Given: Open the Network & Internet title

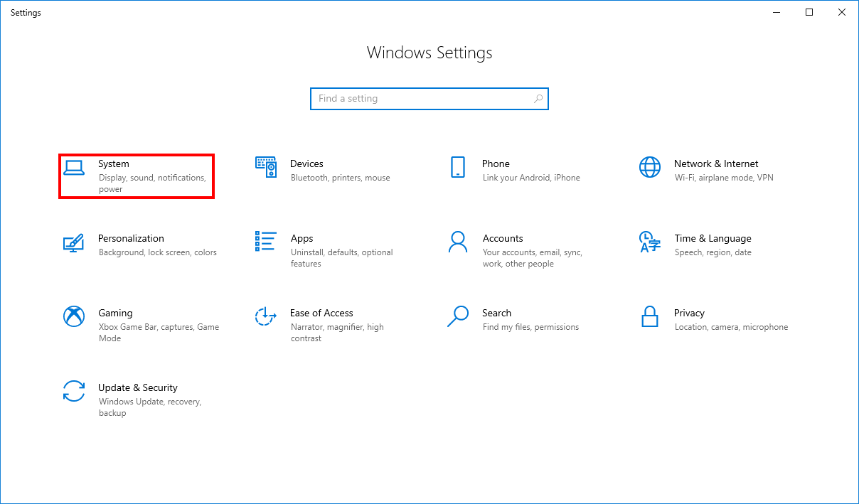Looking at the screenshot, I should (x=716, y=163).
